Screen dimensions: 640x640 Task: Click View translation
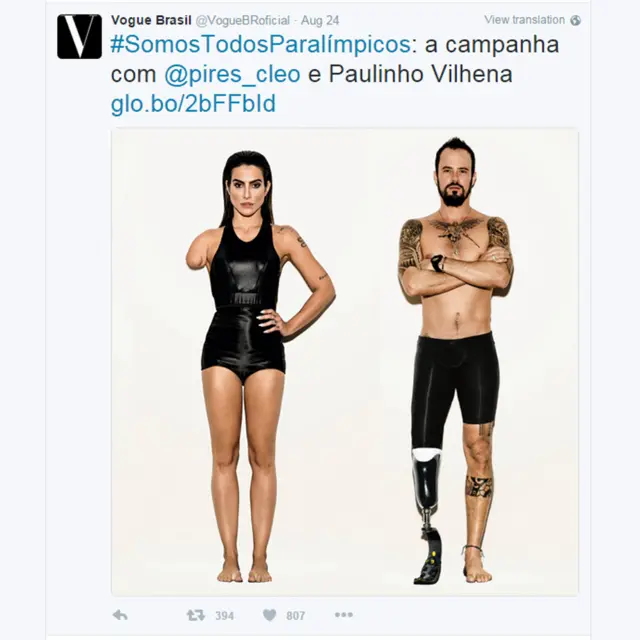[524, 20]
